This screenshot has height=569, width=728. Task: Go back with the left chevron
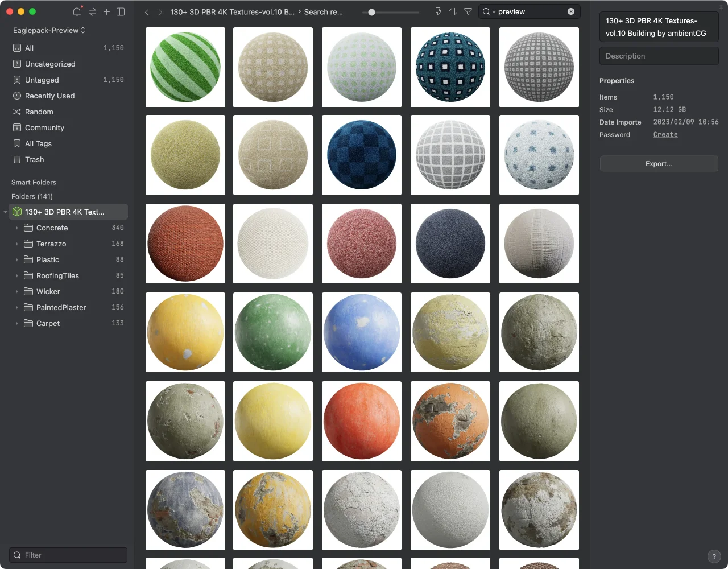pyautogui.click(x=147, y=12)
